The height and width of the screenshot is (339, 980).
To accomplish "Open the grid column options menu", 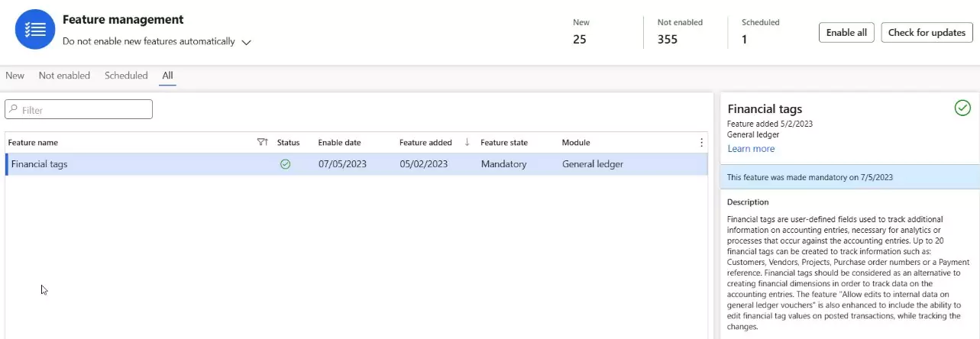I will [x=701, y=143].
